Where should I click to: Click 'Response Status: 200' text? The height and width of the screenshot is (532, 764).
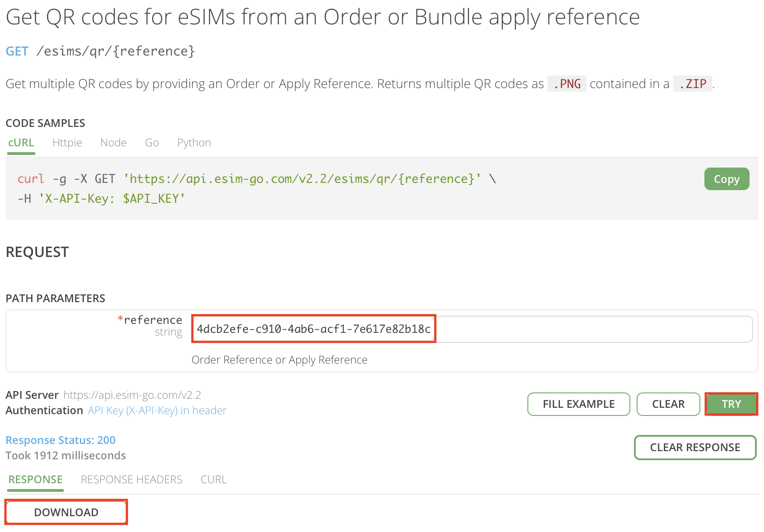point(61,440)
